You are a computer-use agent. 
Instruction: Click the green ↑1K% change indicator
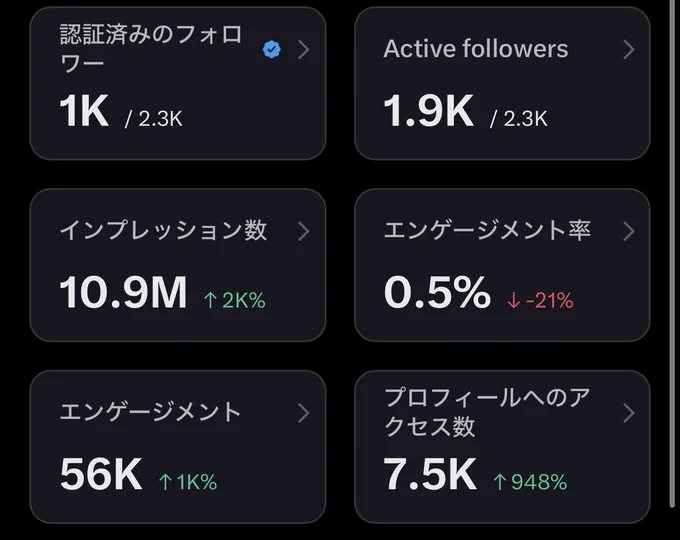click(188, 482)
